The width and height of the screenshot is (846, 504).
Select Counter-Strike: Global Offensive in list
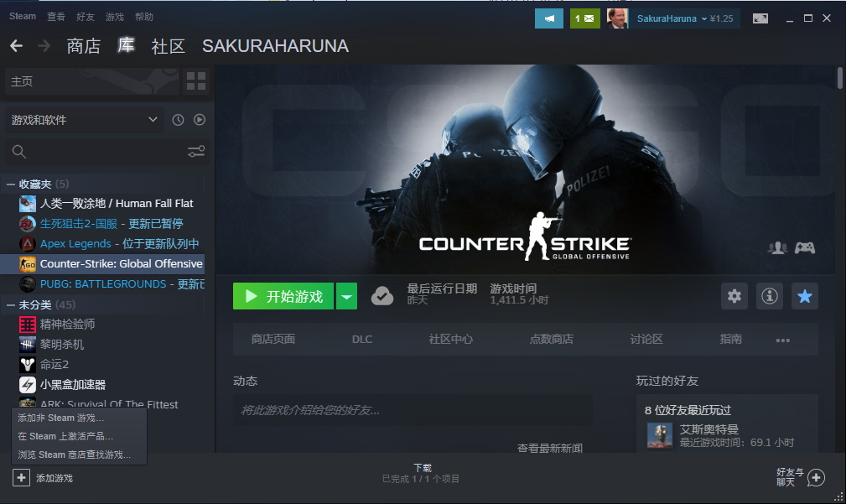[x=102, y=264]
